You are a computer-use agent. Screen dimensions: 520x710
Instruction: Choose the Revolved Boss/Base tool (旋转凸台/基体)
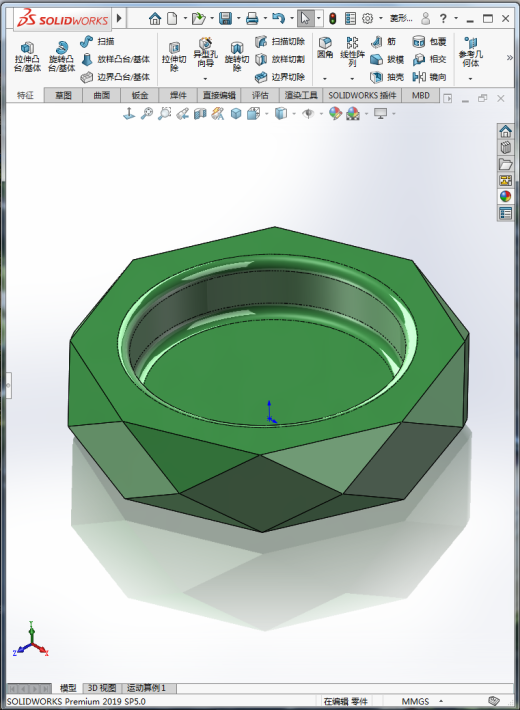[61, 57]
